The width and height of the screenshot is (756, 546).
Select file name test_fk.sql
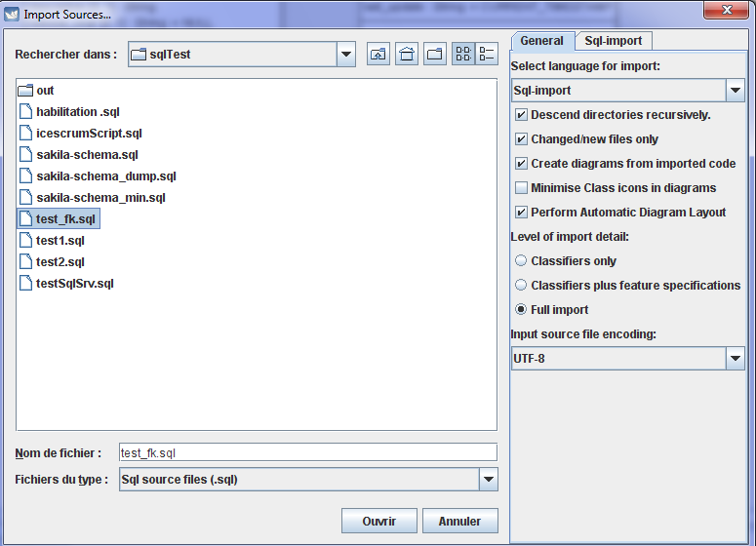[x=65, y=219]
